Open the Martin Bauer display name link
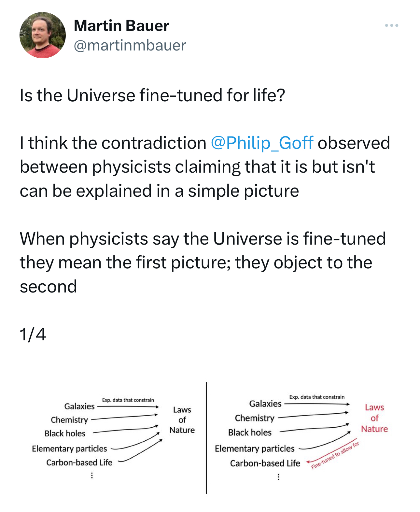 (121, 26)
